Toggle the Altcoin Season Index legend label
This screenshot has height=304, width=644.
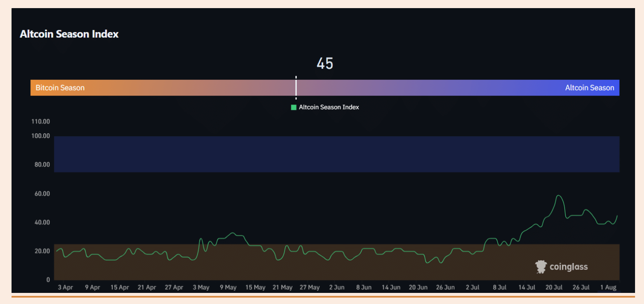pyautogui.click(x=329, y=108)
